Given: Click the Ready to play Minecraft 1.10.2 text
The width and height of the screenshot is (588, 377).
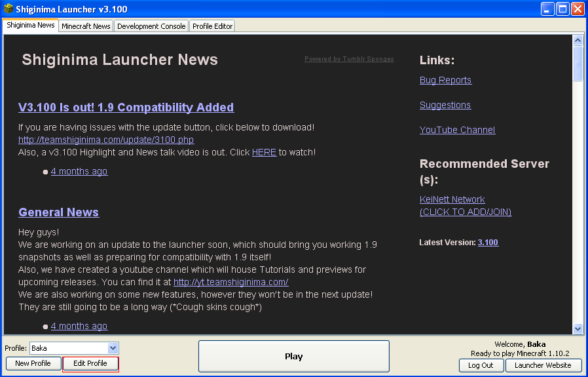Looking at the screenshot, I should pyautogui.click(x=520, y=353).
